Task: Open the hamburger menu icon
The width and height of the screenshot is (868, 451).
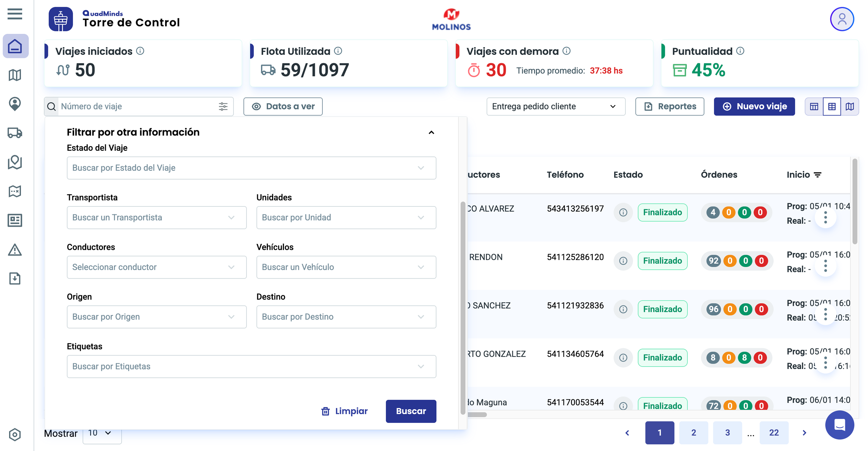Action: [x=14, y=14]
